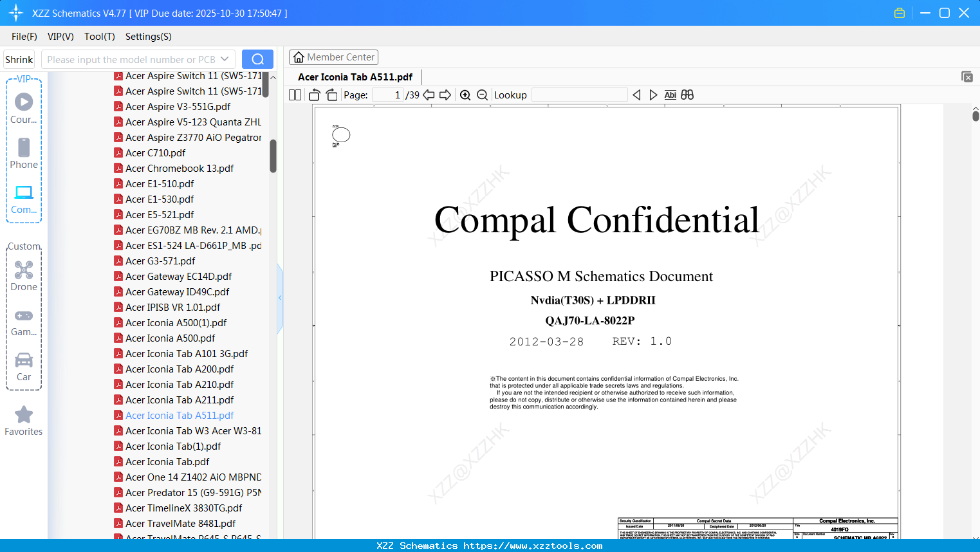Find previous lookup match
The height and width of the screenshot is (552, 980).
(636, 95)
